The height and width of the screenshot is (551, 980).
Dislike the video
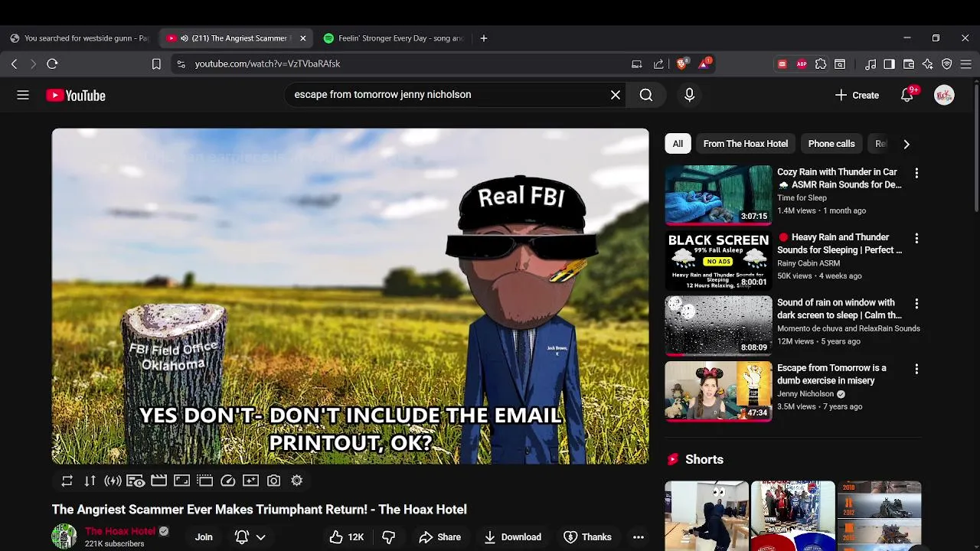388,537
